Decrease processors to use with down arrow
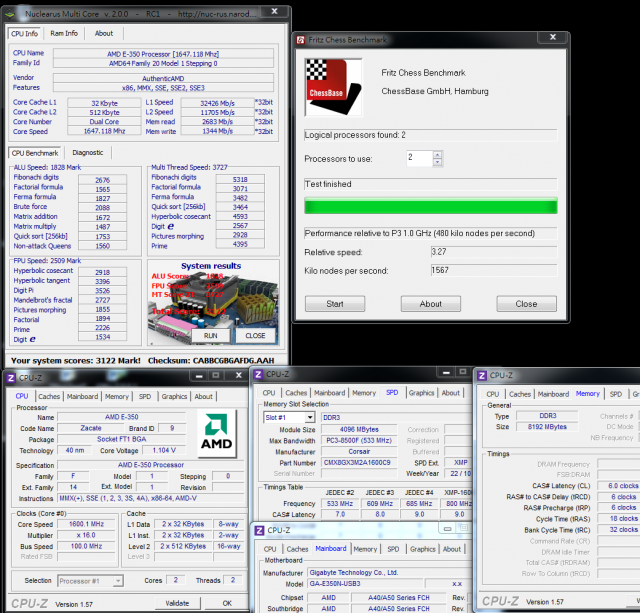The image size is (640, 613). pyautogui.click(x=438, y=162)
